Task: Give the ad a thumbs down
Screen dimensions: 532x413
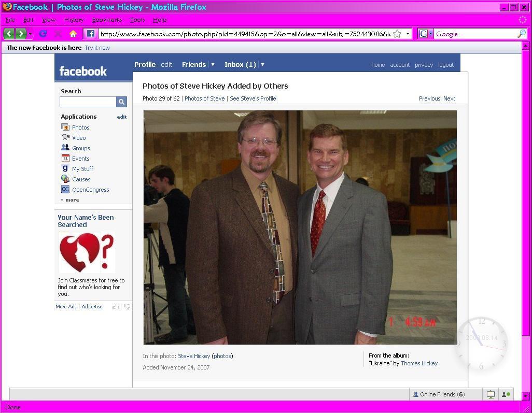Action: [x=127, y=307]
